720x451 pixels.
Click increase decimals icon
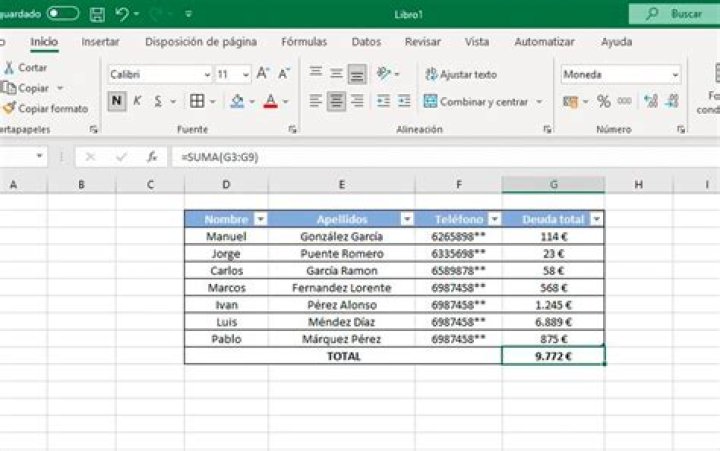(x=651, y=101)
